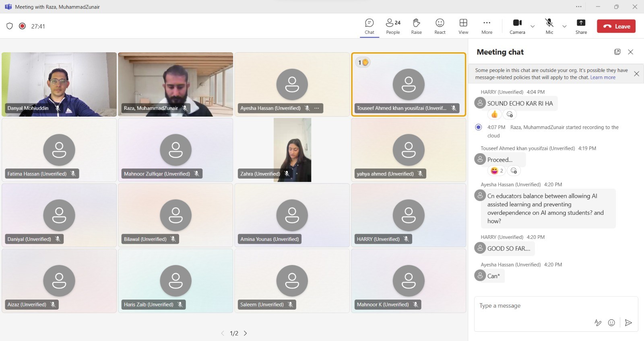Click Ayesha avatar beside educators question
The image size is (644, 341).
tap(480, 195)
